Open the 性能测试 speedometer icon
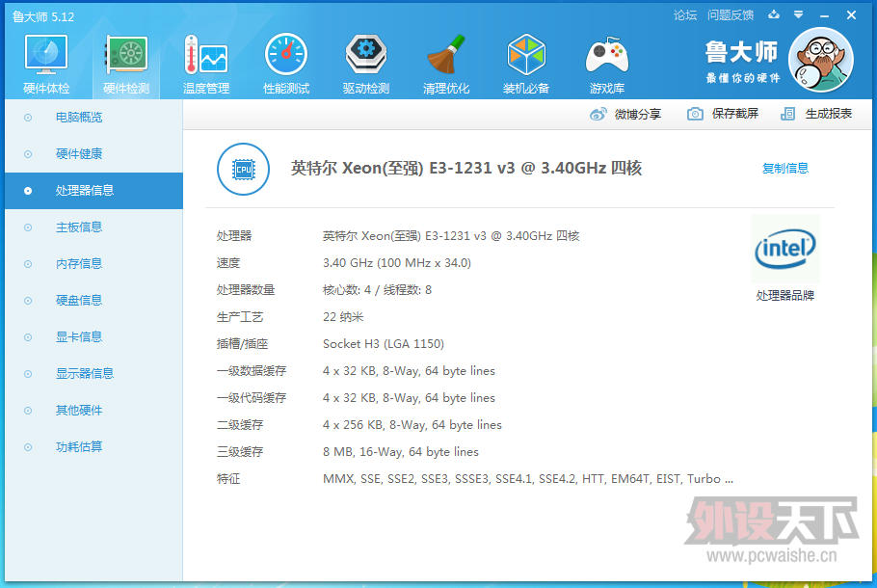877x588 pixels. tap(286, 62)
